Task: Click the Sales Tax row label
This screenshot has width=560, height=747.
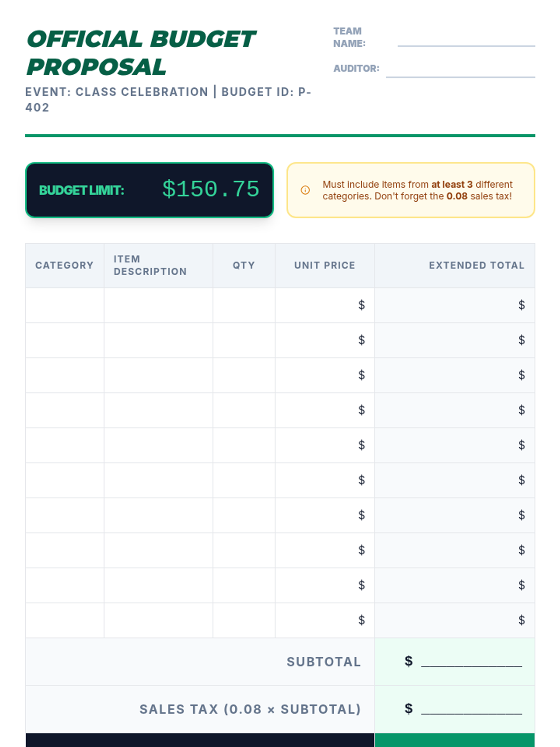Action: coord(250,709)
